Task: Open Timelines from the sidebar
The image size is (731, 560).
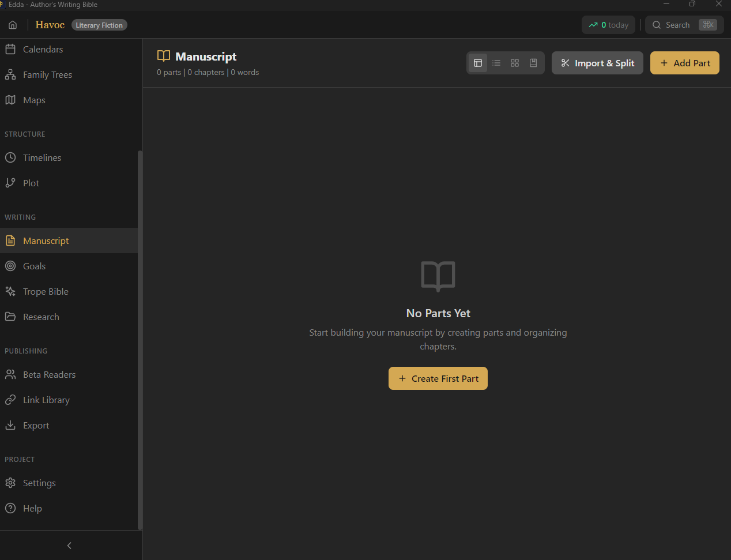Action: (x=69, y=158)
